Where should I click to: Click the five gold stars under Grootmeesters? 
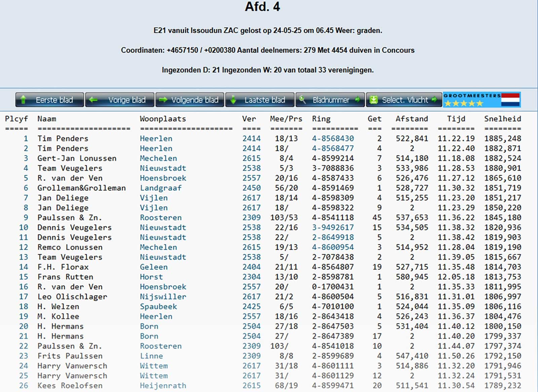click(464, 103)
